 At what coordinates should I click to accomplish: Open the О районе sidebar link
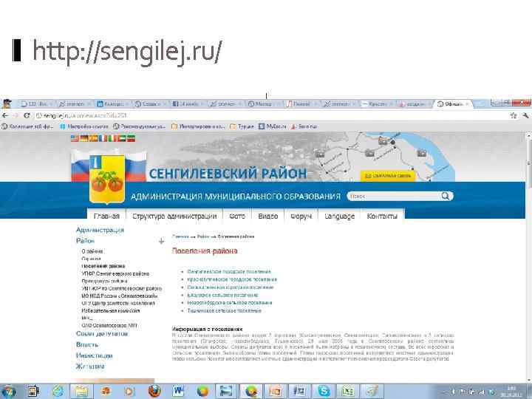[92, 251]
